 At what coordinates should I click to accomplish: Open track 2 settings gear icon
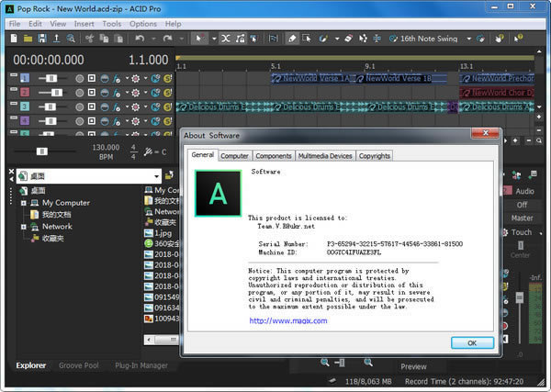point(135,93)
